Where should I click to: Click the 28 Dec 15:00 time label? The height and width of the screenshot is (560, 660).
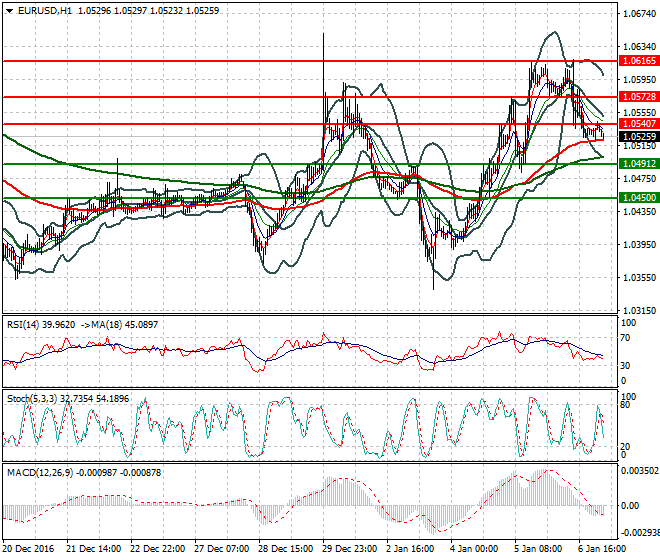point(286,549)
